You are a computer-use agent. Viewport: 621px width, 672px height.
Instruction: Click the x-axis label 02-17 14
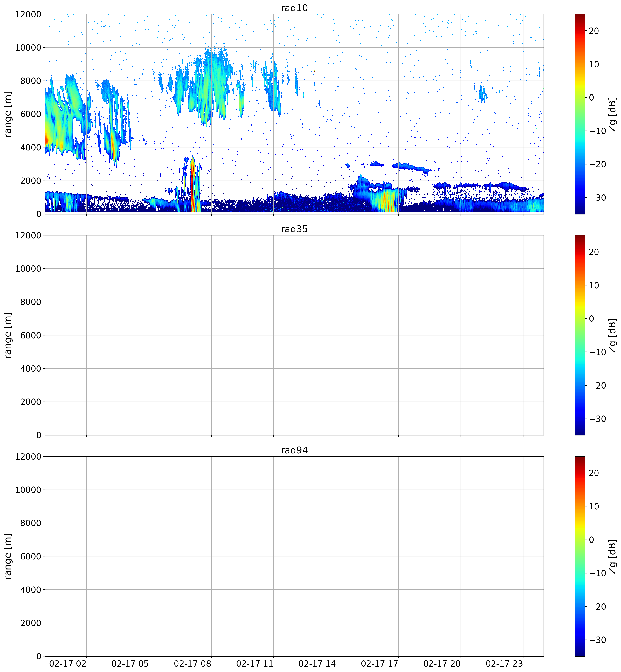click(317, 664)
